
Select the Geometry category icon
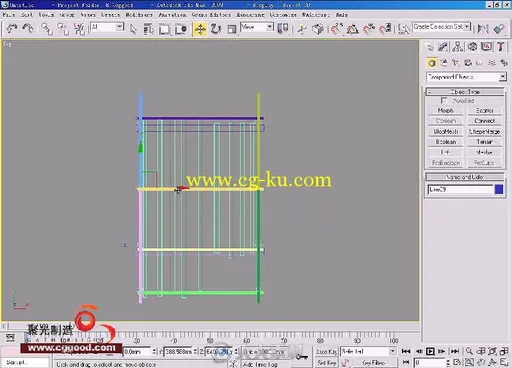coord(432,63)
